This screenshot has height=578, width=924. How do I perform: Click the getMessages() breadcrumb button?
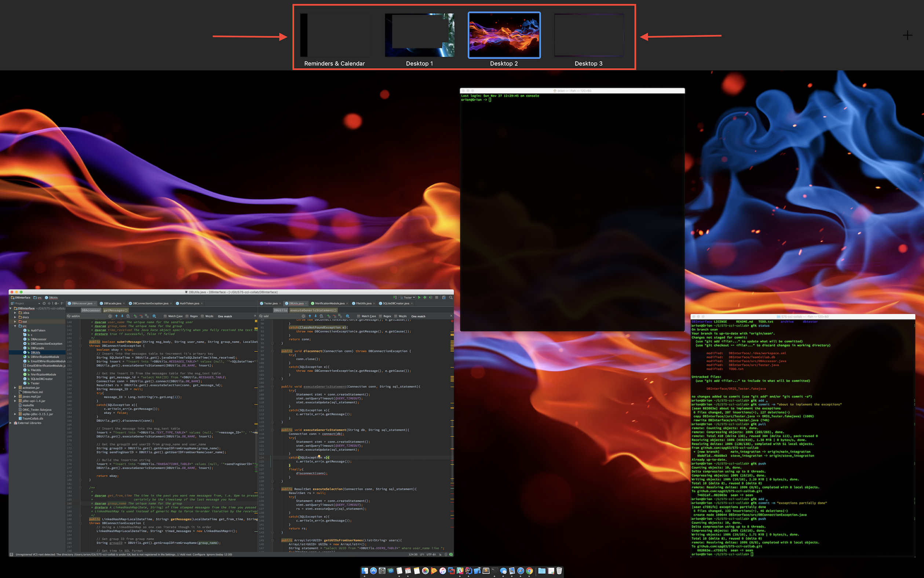pos(116,310)
